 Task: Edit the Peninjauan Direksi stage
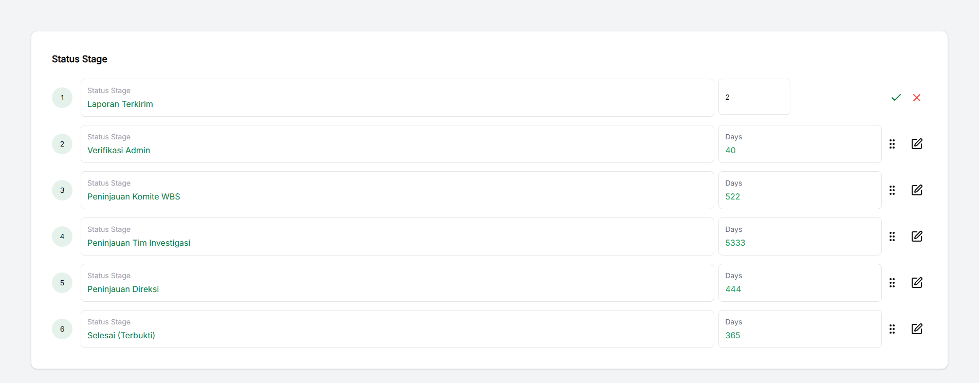coord(917,283)
